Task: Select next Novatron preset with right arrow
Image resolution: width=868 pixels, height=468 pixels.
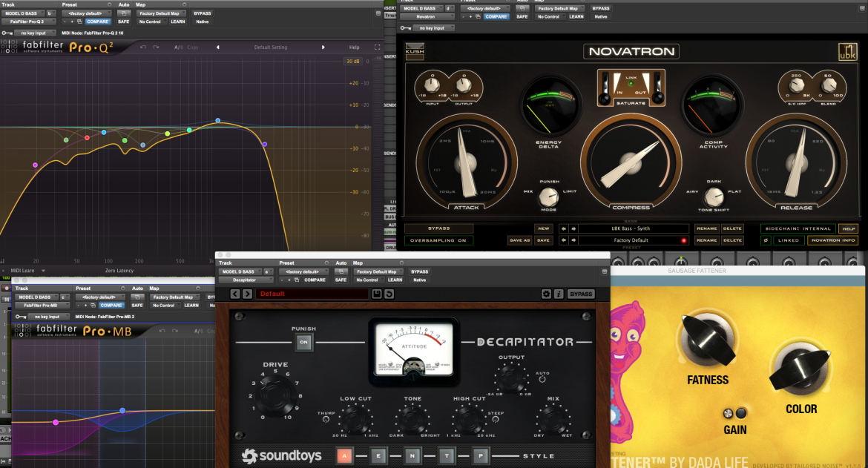Action: (x=573, y=240)
